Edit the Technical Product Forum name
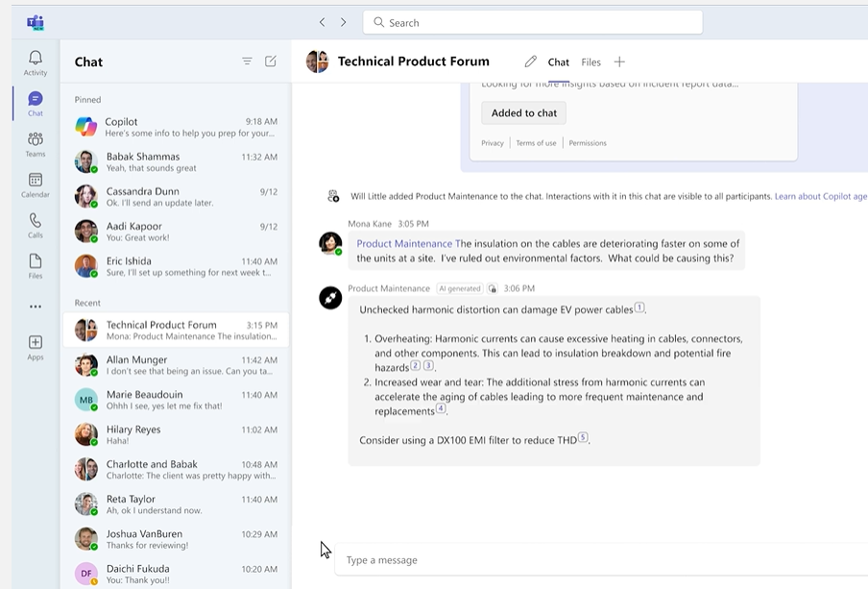The width and height of the screenshot is (868, 589). [530, 61]
